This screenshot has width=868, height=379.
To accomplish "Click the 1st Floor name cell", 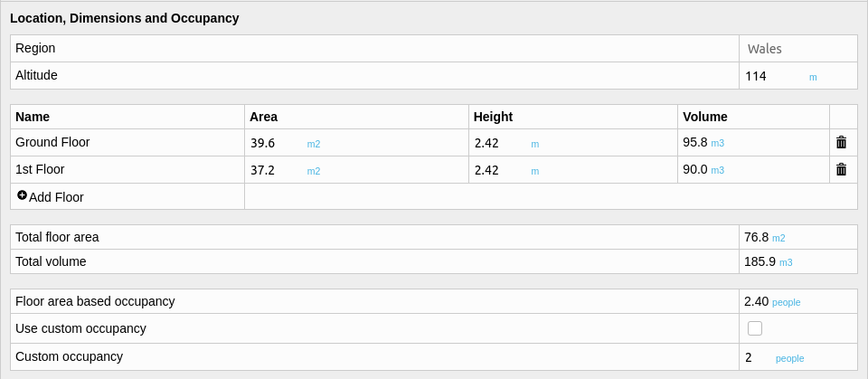I will click(x=127, y=169).
